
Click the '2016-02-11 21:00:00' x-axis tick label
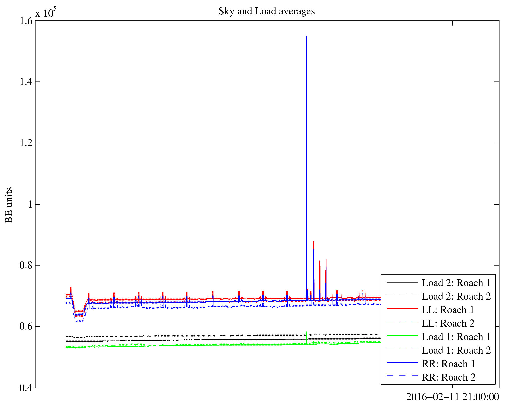(x=452, y=397)
